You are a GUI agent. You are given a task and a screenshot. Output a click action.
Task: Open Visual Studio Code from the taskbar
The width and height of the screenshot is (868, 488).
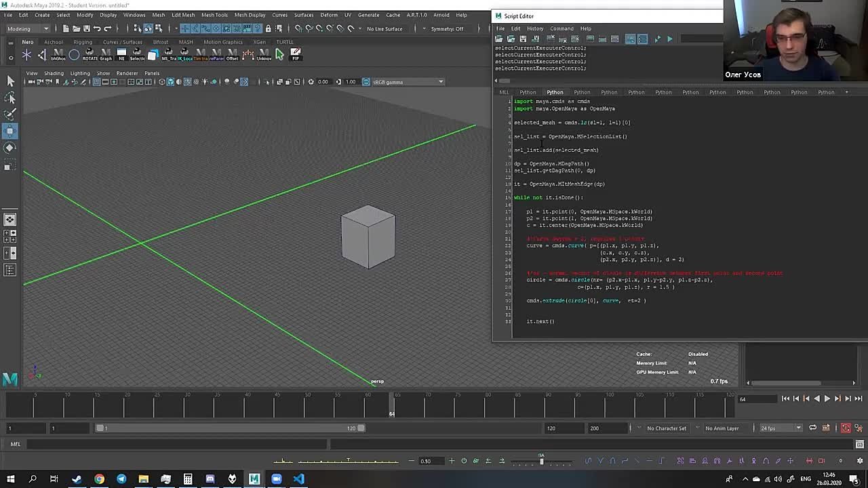click(x=298, y=479)
